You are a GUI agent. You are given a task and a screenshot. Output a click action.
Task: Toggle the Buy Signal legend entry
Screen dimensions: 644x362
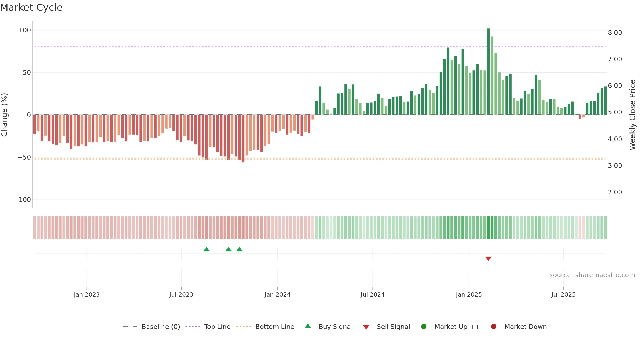(329, 327)
